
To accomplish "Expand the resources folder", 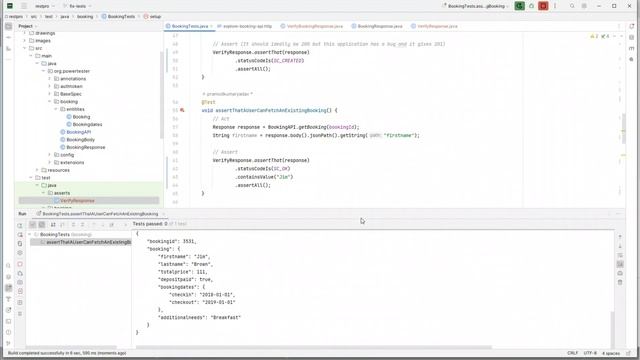I will coord(37,170).
